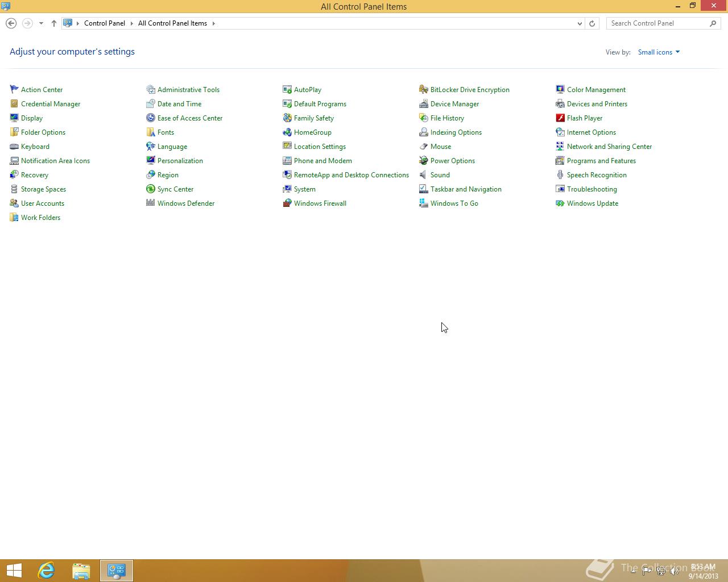This screenshot has height=582, width=728.
Task: Click the search magnifier icon
Action: 713,23
